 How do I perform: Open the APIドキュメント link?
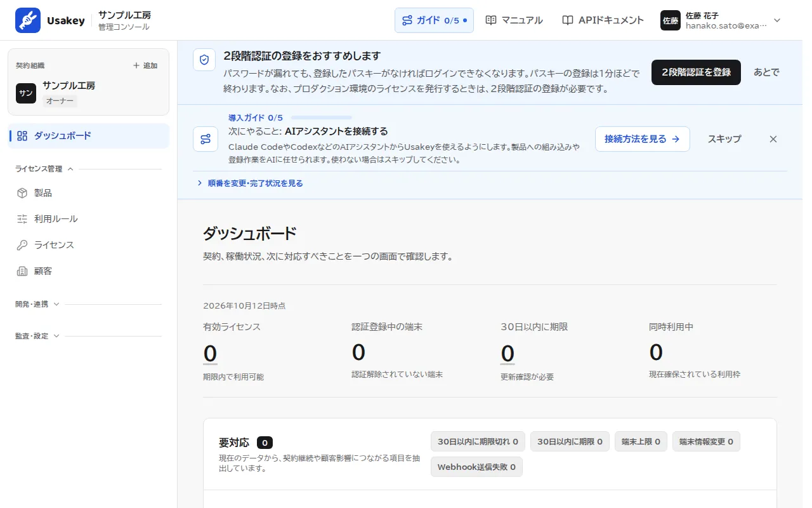click(603, 20)
